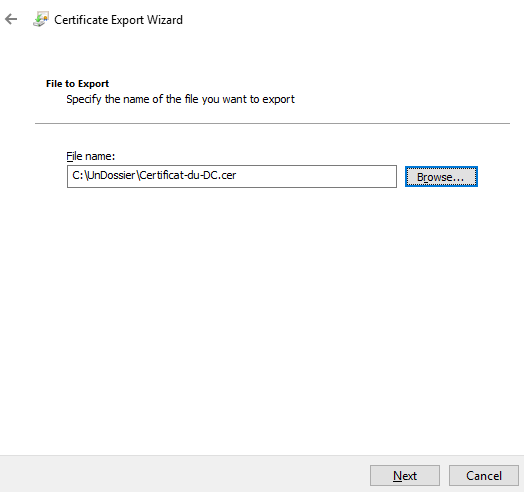Click the horizontal separator under the header
The height and width of the screenshot is (492, 524).
(x=272, y=123)
